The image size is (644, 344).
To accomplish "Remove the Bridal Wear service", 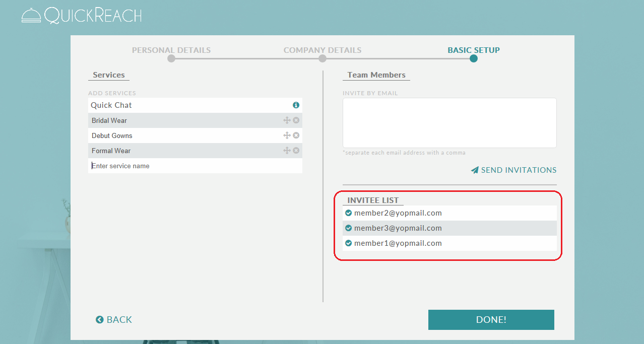I will tap(296, 120).
